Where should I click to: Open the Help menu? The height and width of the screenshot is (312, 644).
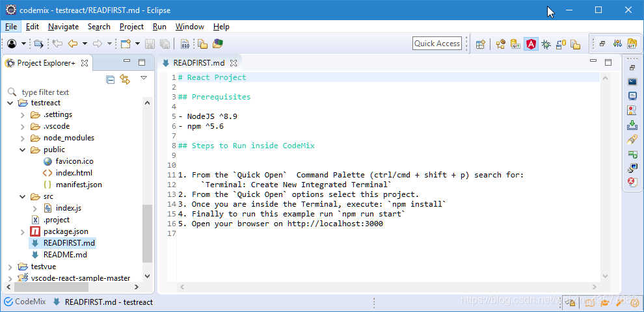[221, 27]
